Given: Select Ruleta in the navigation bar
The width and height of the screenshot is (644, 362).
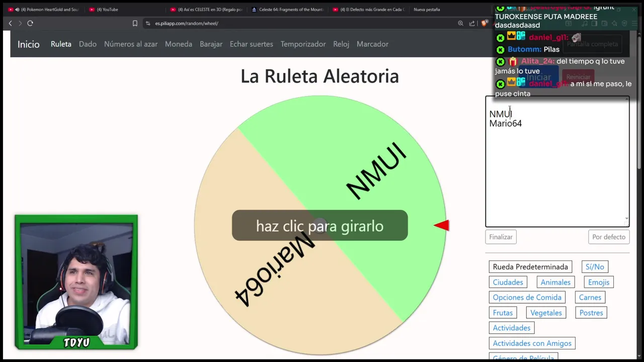Looking at the screenshot, I should (61, 44).
